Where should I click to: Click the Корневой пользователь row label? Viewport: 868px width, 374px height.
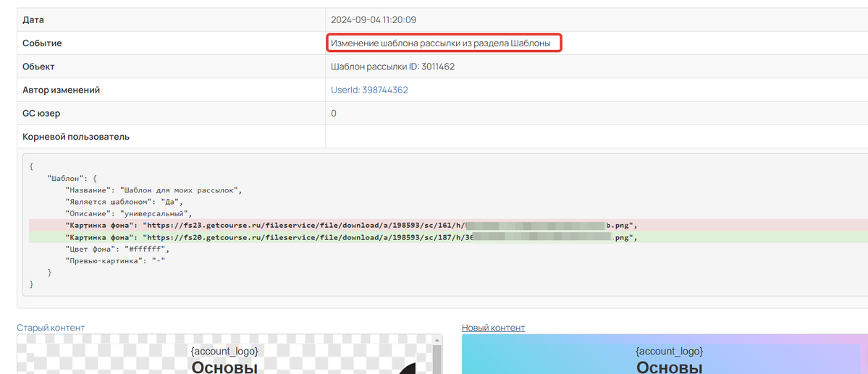coord(76,137)
